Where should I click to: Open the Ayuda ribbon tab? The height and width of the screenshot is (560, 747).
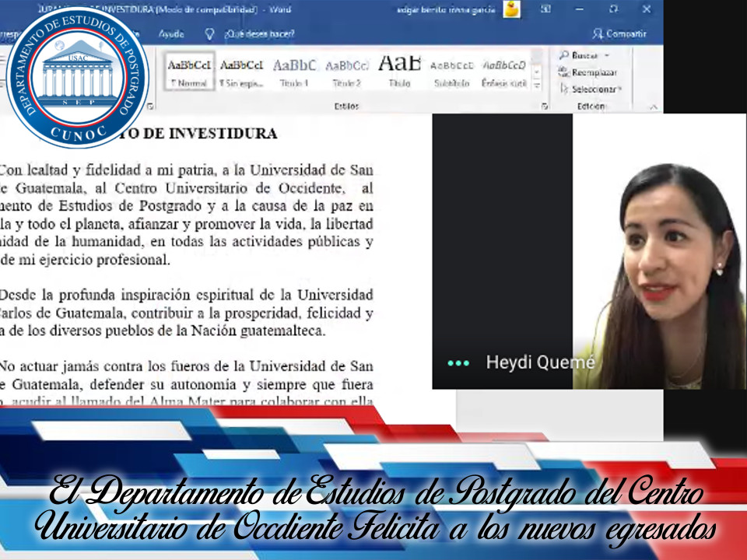point(171,33)
